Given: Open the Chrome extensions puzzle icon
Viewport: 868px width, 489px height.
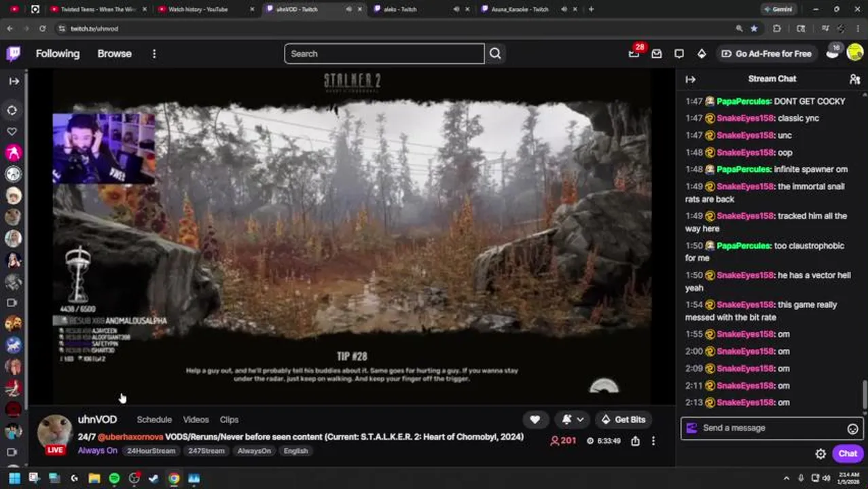Looking at the screenshot, I should point(777,29).
